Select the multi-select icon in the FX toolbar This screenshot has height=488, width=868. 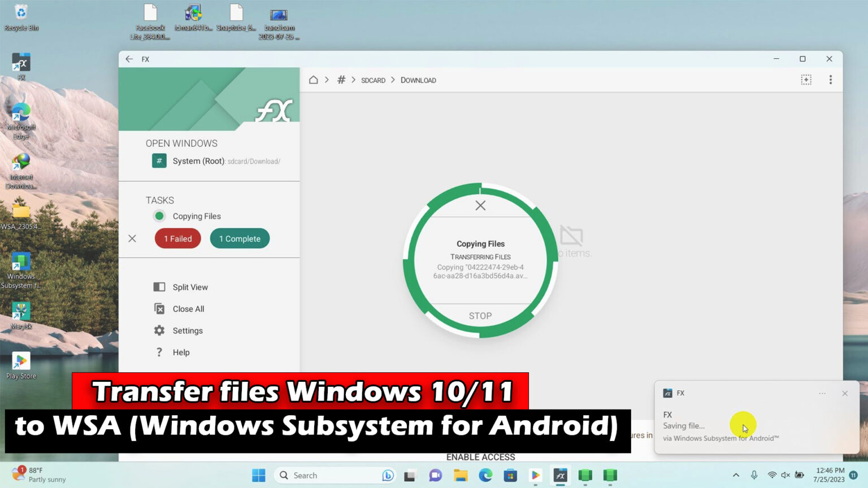(806, 80)
